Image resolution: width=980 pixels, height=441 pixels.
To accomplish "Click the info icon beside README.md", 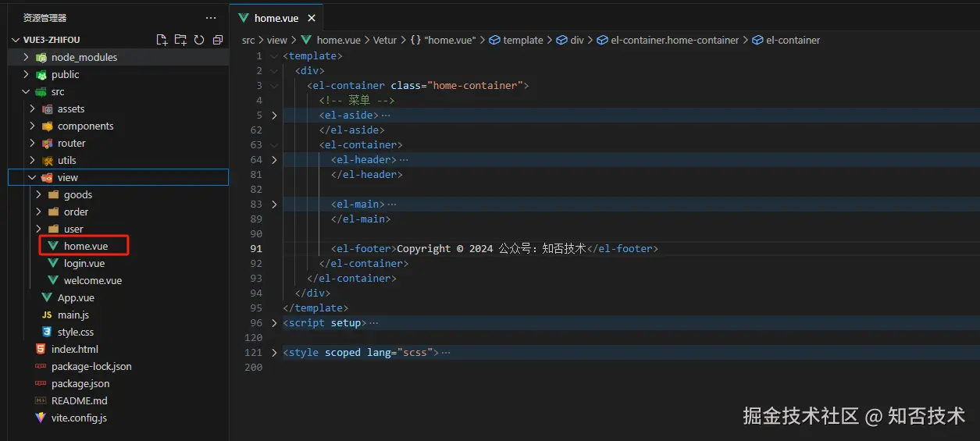I will [41, 400].
